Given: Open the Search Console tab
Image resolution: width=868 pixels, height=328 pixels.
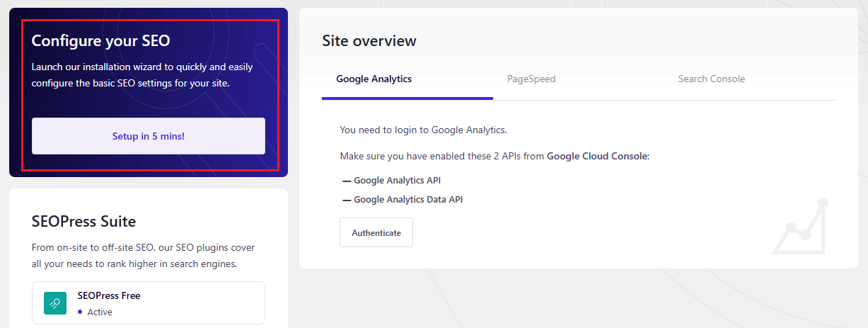Looking at the screenshot, I should point(711,79).
